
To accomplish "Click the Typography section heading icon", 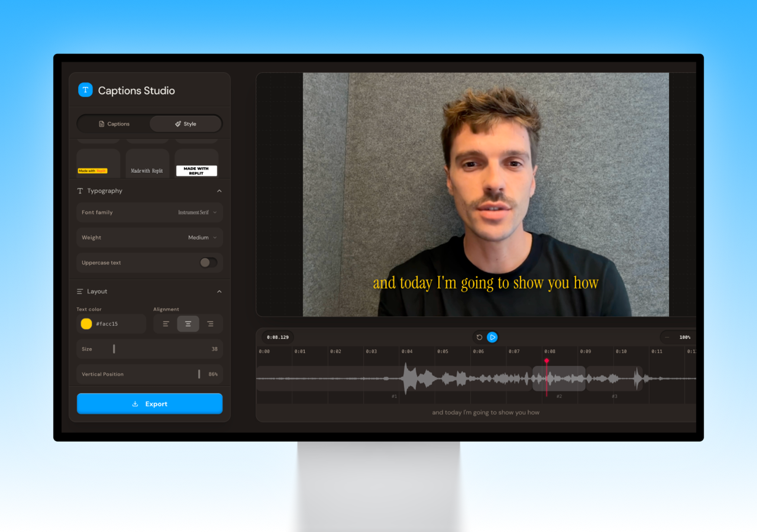I will 80,191.
